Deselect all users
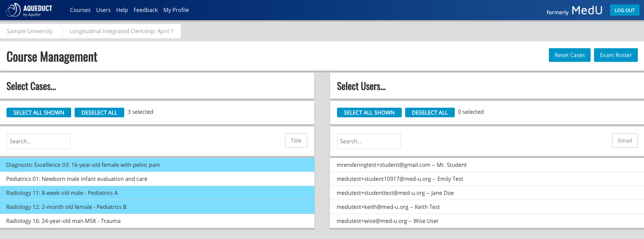The width and height of the screenshot is (644, 239). 430,112
